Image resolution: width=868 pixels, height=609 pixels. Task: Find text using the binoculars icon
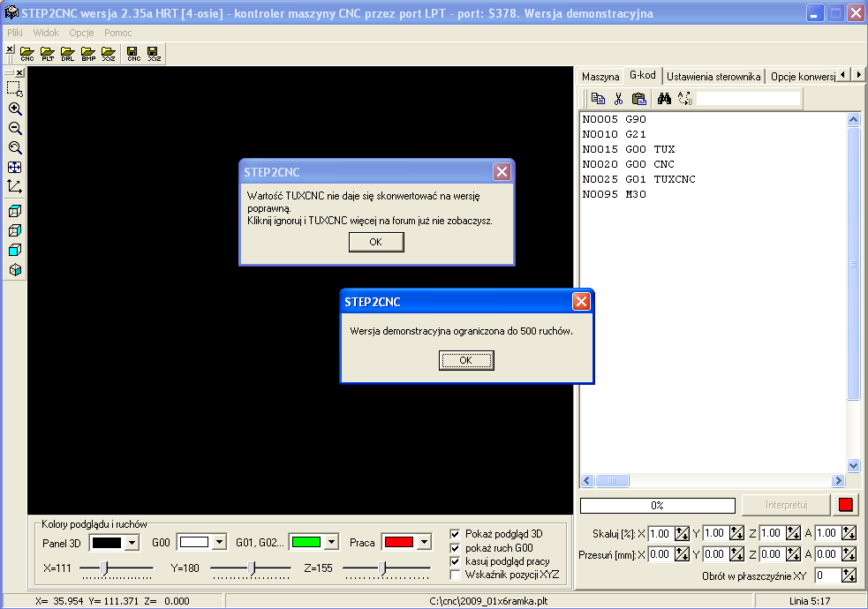coord(664,99)
